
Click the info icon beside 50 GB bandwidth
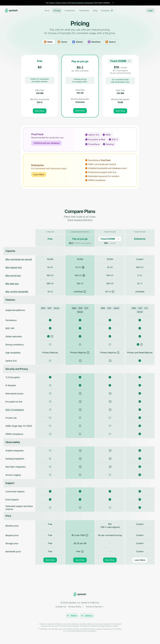[x=113, y=292]
